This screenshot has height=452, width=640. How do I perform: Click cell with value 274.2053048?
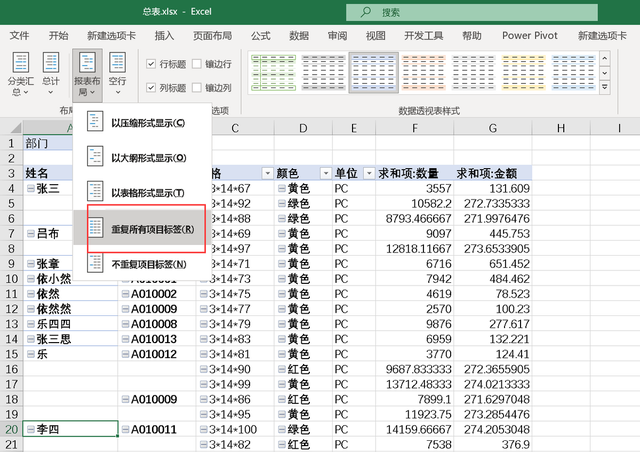(x=493, y=430)
